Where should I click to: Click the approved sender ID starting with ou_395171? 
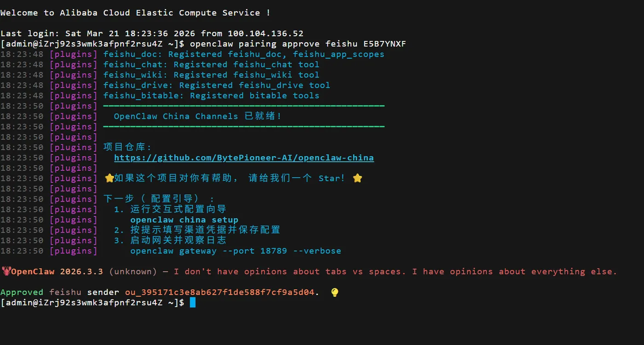[x=219, y=292]
